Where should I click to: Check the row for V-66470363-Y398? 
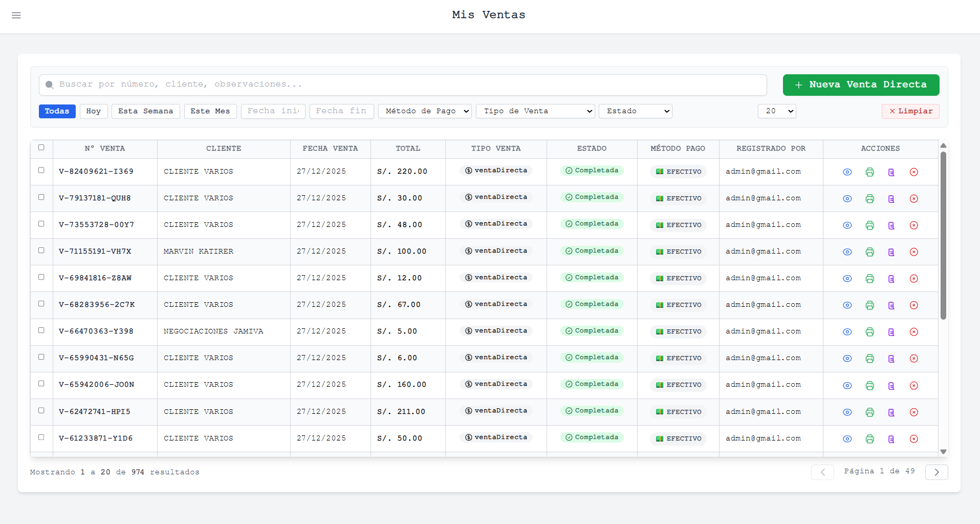click(x=41, y=330)
